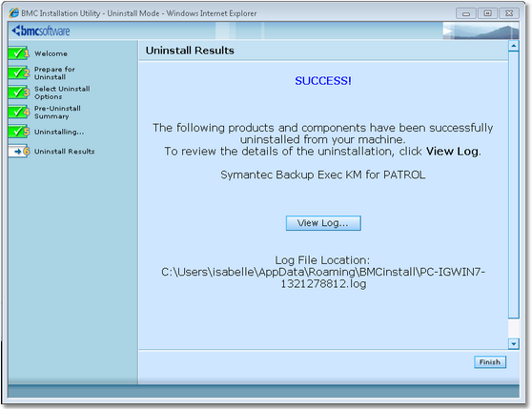
Task: Select the Uninstalling... step label
Action: coord(59,132)
